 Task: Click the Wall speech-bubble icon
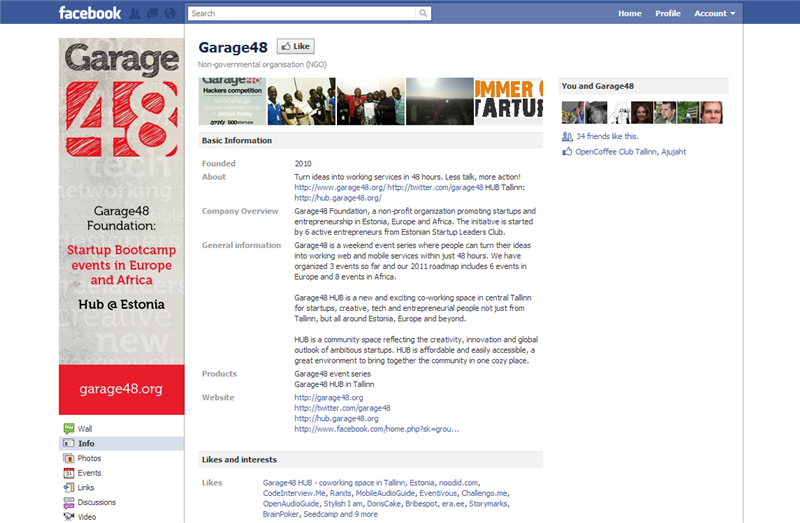68,429
